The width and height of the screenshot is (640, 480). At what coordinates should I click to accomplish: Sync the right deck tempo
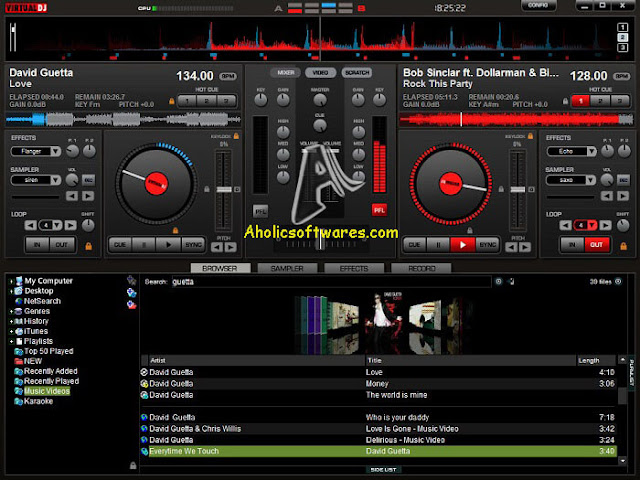tap(487, 244)
